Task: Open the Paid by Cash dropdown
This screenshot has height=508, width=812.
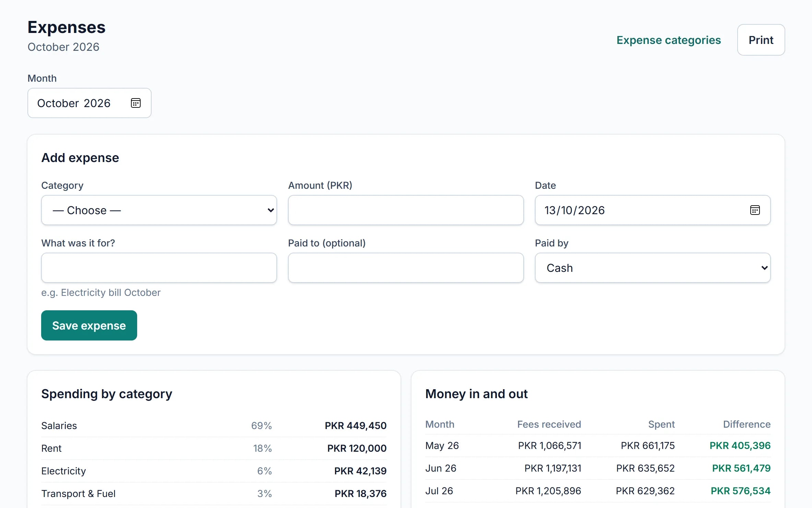Action: coord(653,268)
